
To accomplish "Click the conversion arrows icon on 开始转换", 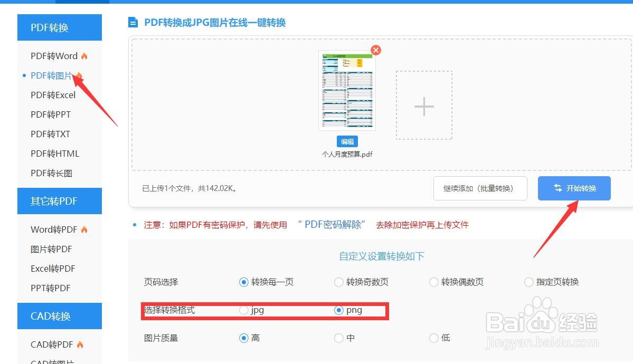I will (x=558, y=188).
